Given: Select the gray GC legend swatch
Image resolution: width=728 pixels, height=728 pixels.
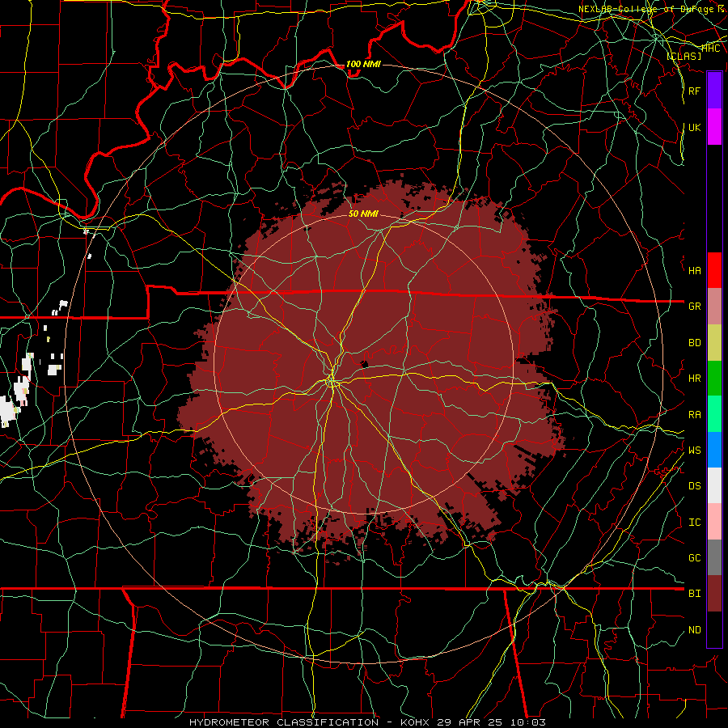Looking at the screenshot, I should point(714,557).
